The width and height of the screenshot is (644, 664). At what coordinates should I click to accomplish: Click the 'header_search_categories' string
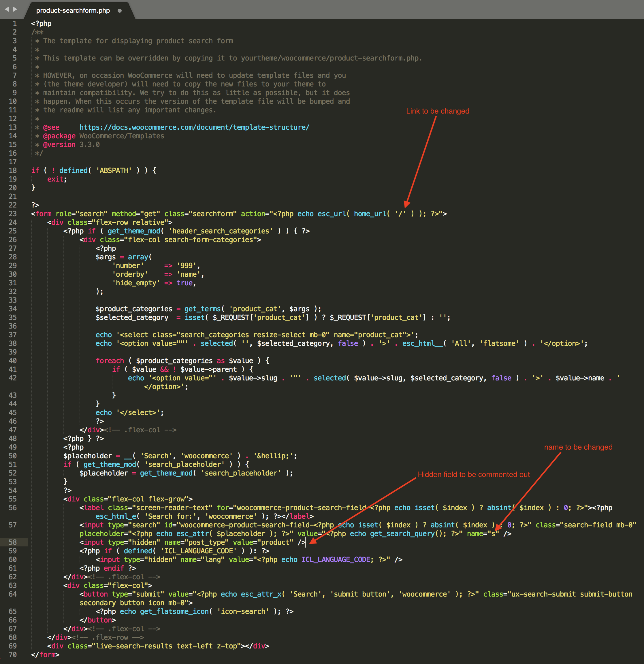(x=221, y=231)
